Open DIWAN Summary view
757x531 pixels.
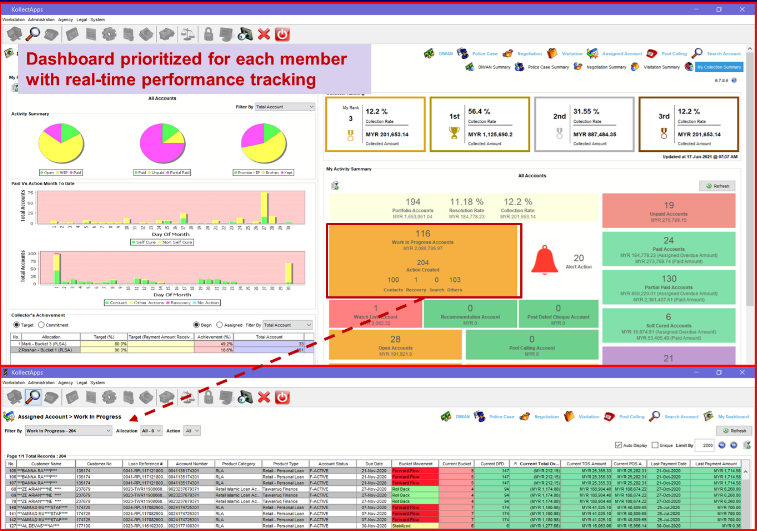488,67
